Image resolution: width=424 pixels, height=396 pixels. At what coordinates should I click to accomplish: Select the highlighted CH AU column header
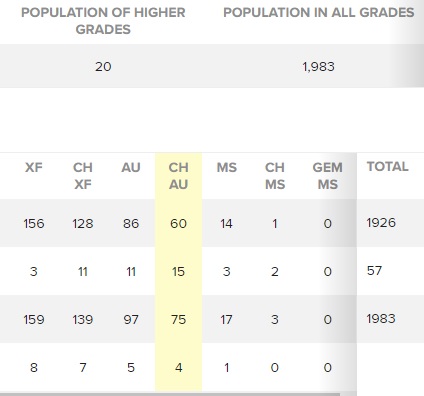178,176
